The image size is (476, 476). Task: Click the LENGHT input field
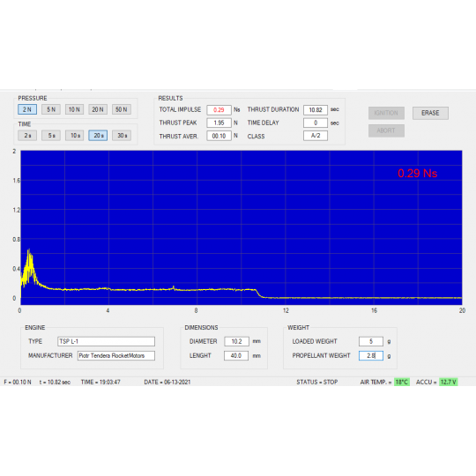click(236, 355)
